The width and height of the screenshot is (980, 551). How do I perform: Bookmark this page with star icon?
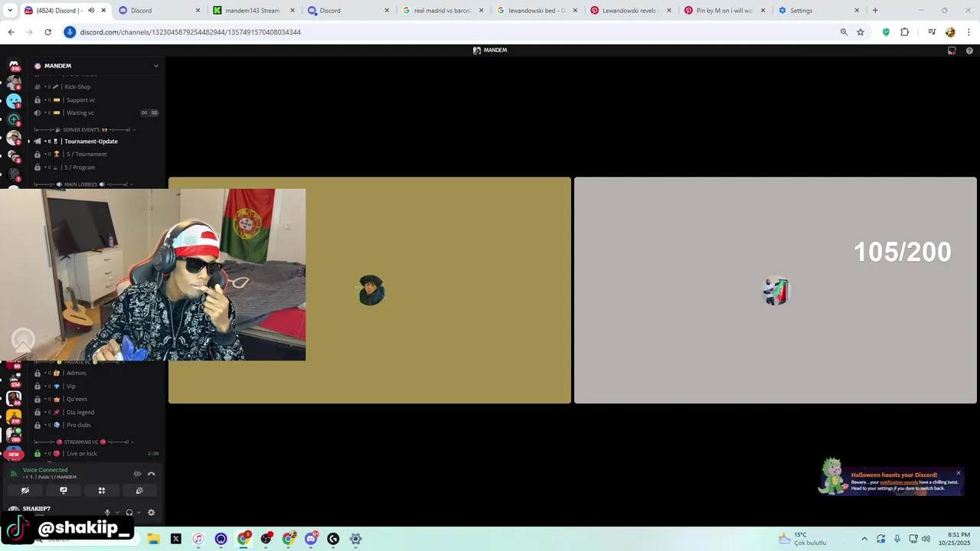(861, 32)
